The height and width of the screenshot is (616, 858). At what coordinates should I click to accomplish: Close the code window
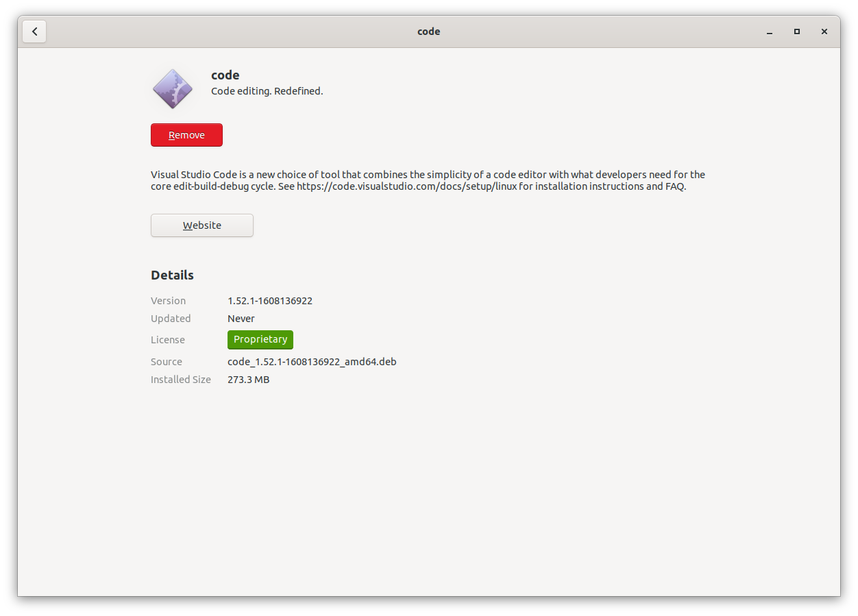824,32
